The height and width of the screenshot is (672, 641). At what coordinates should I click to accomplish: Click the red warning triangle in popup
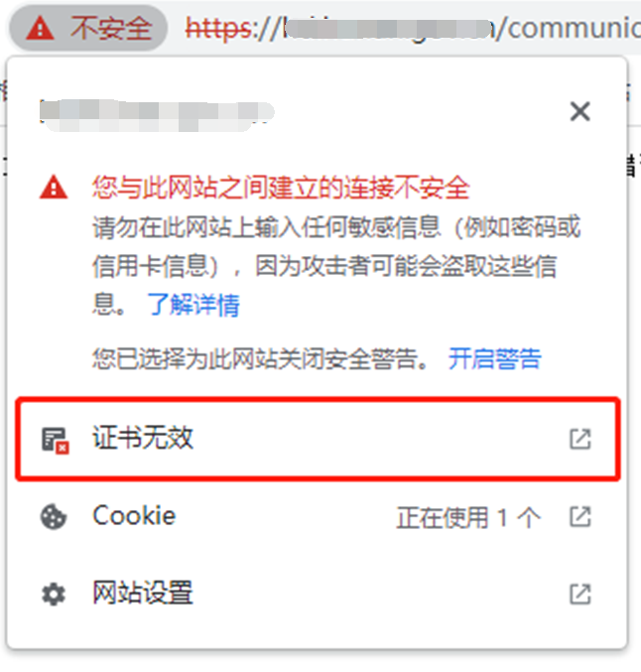point(54,188)
